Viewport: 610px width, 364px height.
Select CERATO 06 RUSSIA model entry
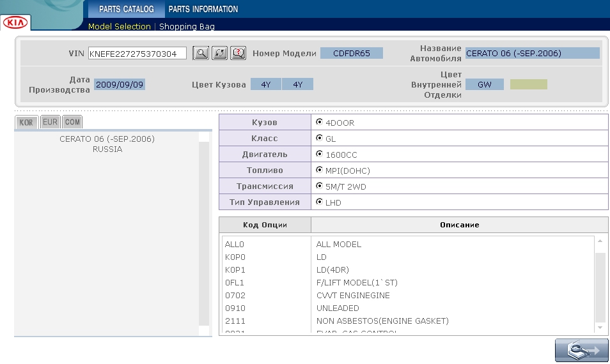[x=107, y=144]
